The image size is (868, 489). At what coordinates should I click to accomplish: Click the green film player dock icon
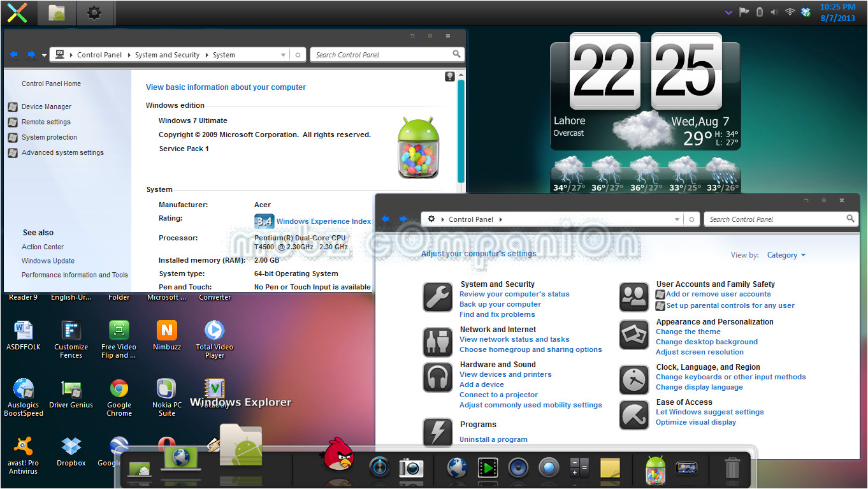[x=488, y=468]
